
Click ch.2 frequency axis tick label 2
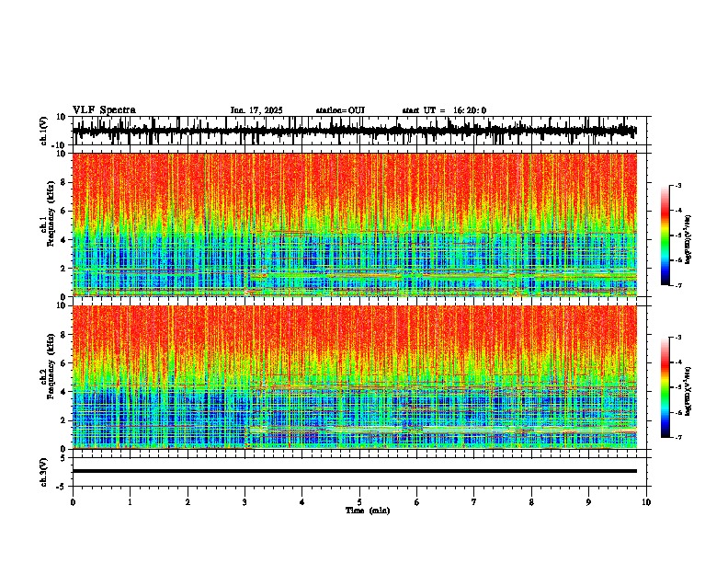(x=63, y=420)
